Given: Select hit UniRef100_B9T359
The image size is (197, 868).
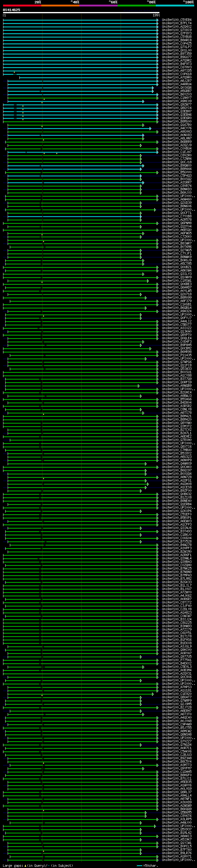Looking at the screenshot, I should 176,54.
